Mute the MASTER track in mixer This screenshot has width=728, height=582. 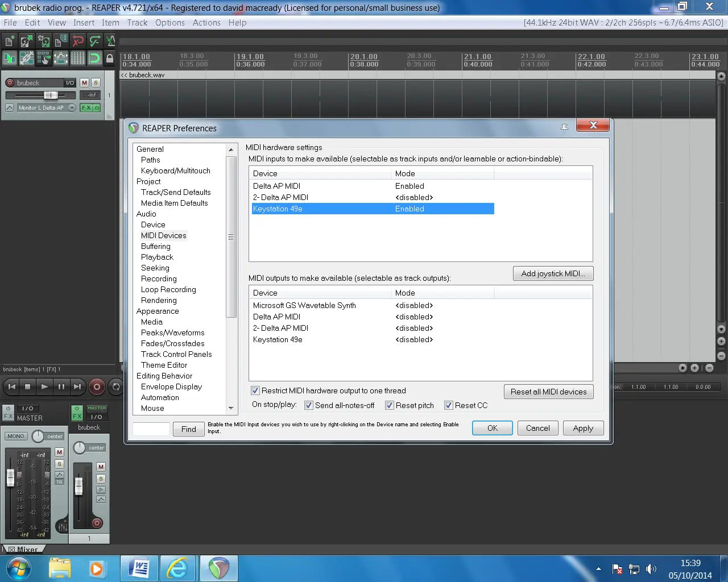(x=59, y=452)
